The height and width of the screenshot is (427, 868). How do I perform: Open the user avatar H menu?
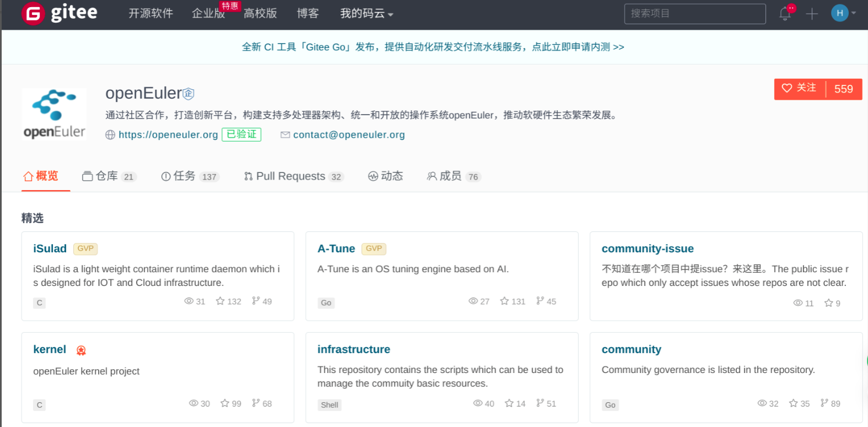pos(839,13)
